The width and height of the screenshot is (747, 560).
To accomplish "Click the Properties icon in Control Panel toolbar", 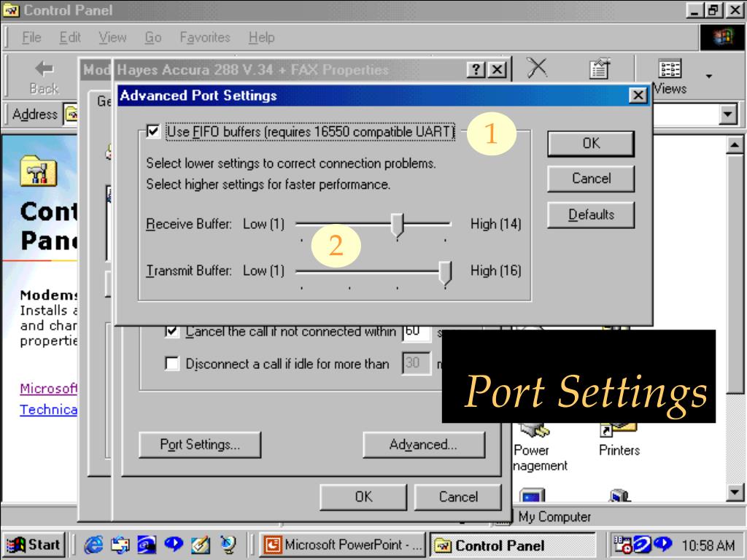I will click(599, 69).
